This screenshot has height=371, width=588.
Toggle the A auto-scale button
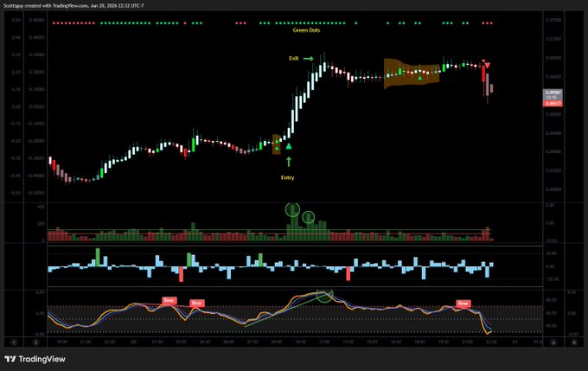click(x=553, y=342)
